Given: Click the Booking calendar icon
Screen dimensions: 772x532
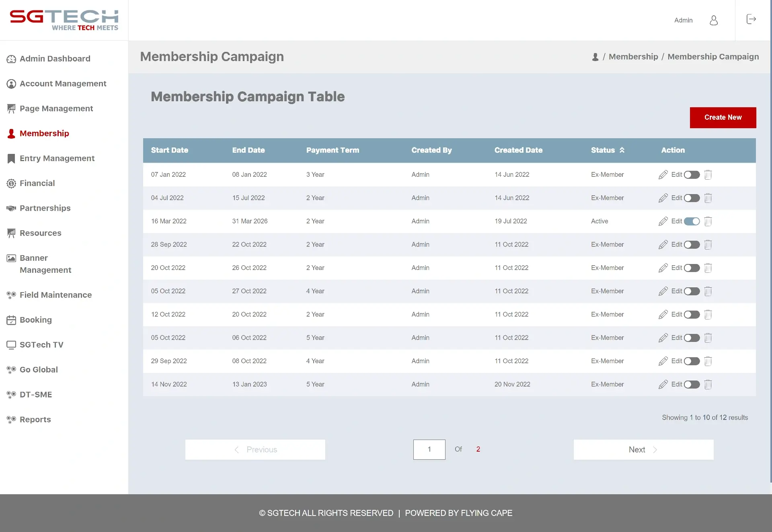Looking at the screenshot, I should [11, 320].
